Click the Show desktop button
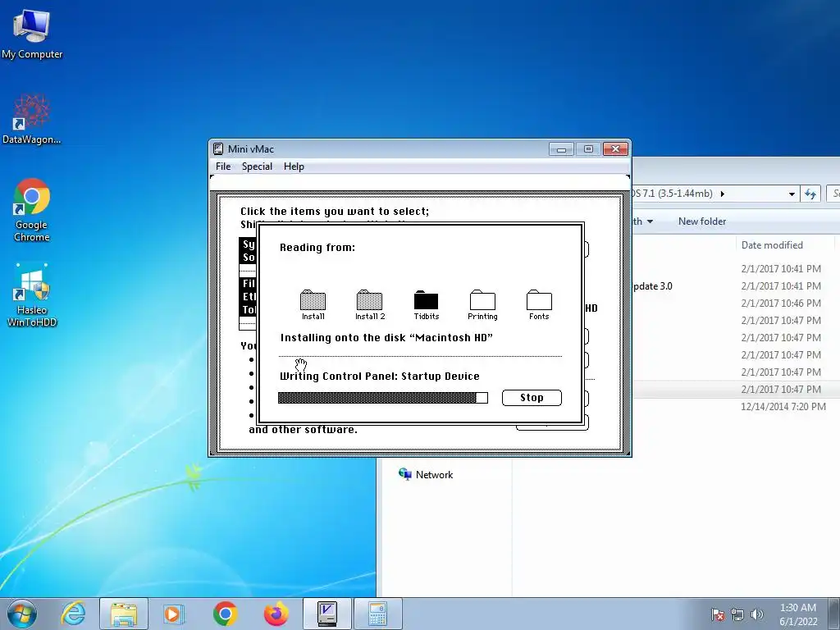This screenshot has height=630, width=840. point(834,614)
